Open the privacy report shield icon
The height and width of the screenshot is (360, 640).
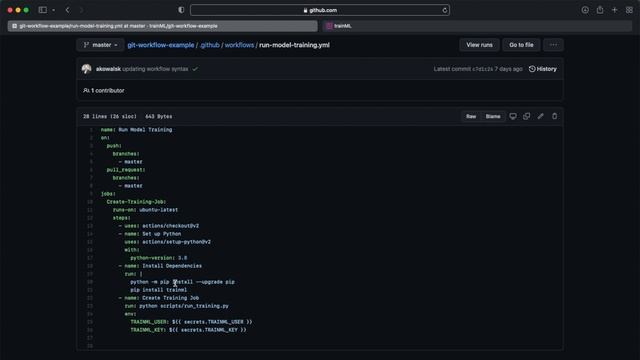[x=181, y=10]
